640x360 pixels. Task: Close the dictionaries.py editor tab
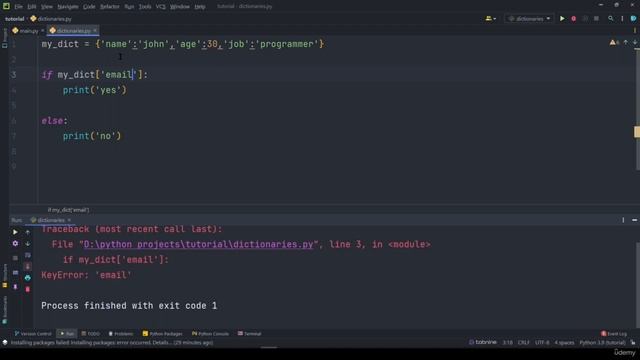pos(95,31)
